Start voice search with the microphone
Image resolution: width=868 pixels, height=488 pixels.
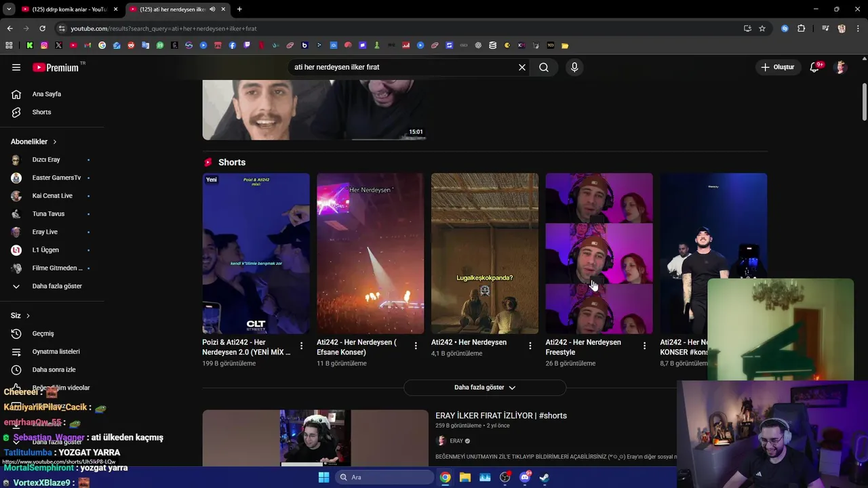tap(574, 67)
